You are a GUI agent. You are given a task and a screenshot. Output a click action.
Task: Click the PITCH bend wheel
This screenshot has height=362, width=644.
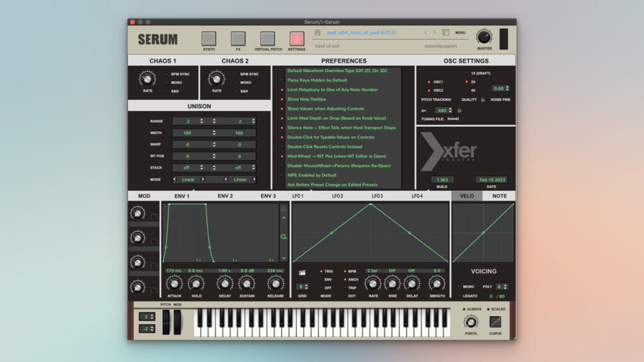(x=166, y=322)
